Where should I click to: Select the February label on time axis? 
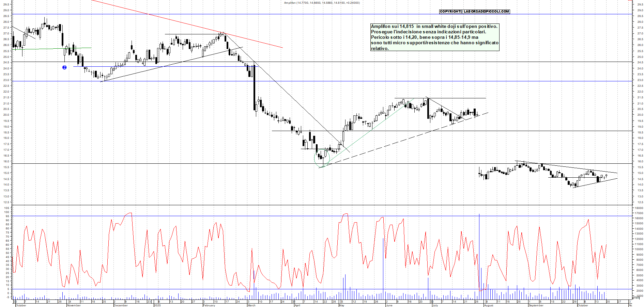point(209,305)
